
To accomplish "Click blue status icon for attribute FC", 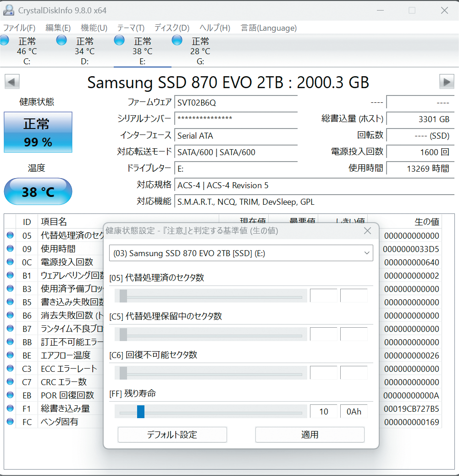I will (x=10, y=421).
